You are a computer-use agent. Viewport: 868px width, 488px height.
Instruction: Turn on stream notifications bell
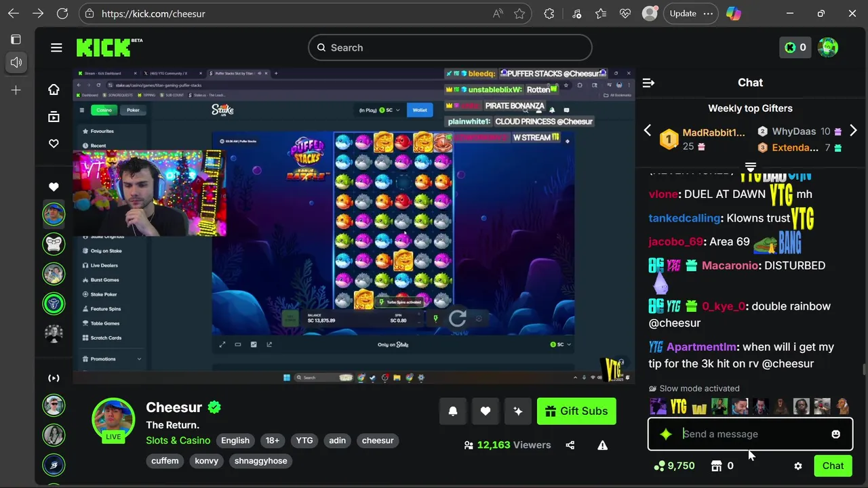(453, 411)
